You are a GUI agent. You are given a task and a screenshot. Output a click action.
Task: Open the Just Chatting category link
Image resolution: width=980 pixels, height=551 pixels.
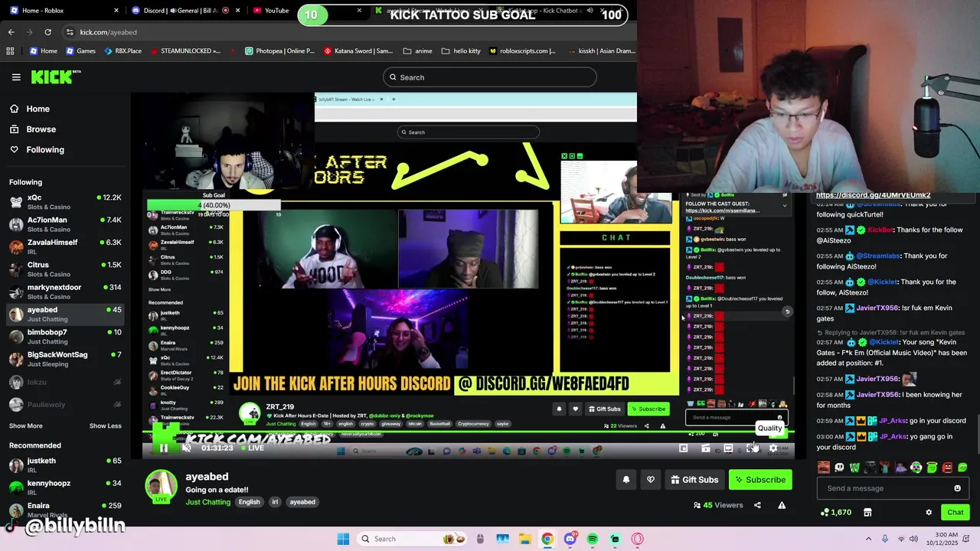207,502
